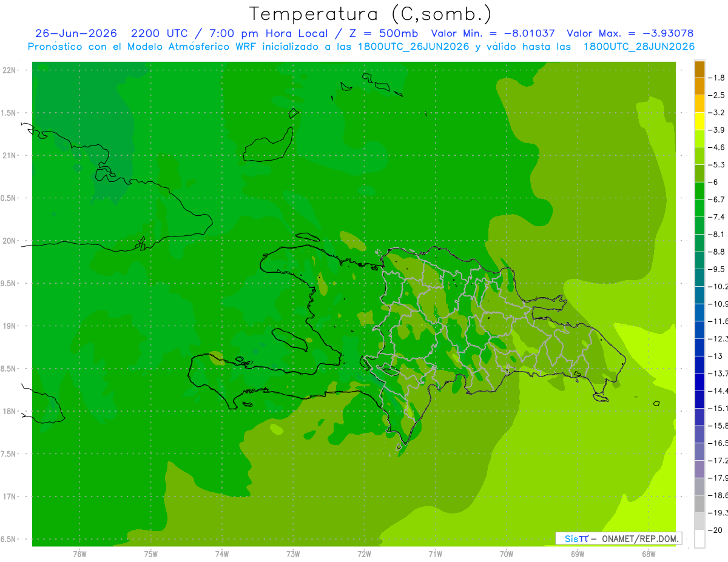This screenshot has width=728, height=562.
Task: Click the "20N" latitude label
Action: pyautogui.click(x=10, y=241)
